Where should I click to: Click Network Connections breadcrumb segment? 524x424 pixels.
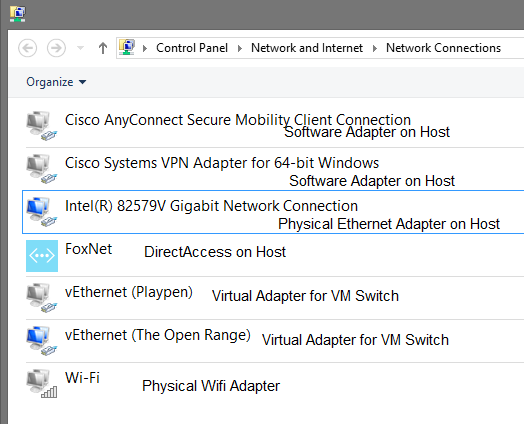click(443, 48)
